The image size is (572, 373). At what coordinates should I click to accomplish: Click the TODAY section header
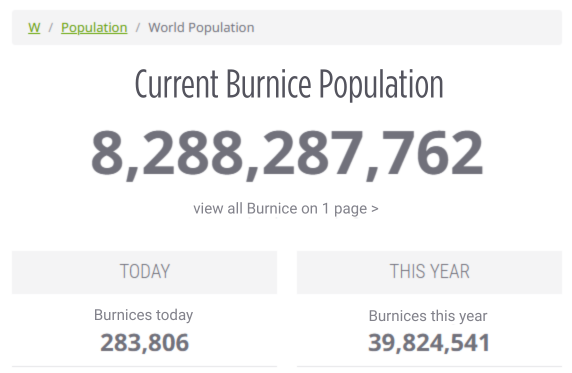pyautogui.click(x=144, y=272)
